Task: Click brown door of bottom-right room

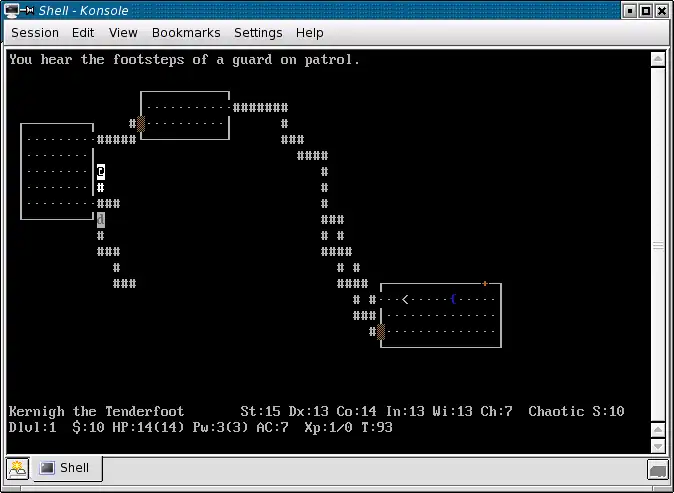Action: click(381, 331)
